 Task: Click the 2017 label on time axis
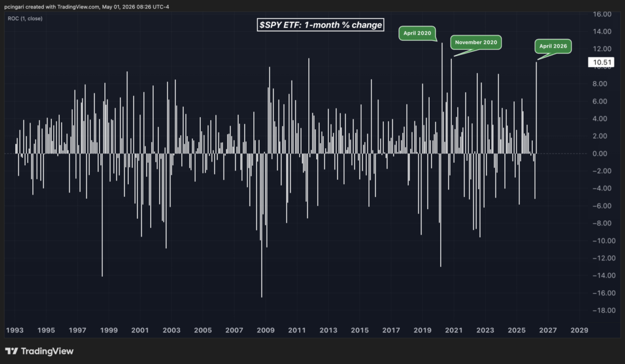point(391,330)
